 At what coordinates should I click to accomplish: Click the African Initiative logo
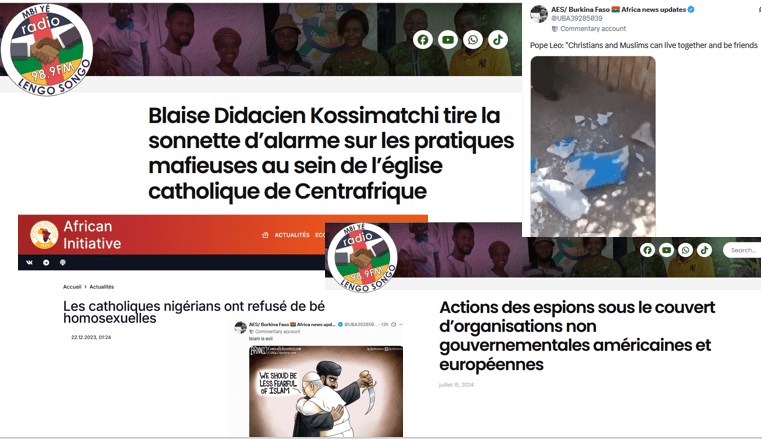[x=44, y=234]
